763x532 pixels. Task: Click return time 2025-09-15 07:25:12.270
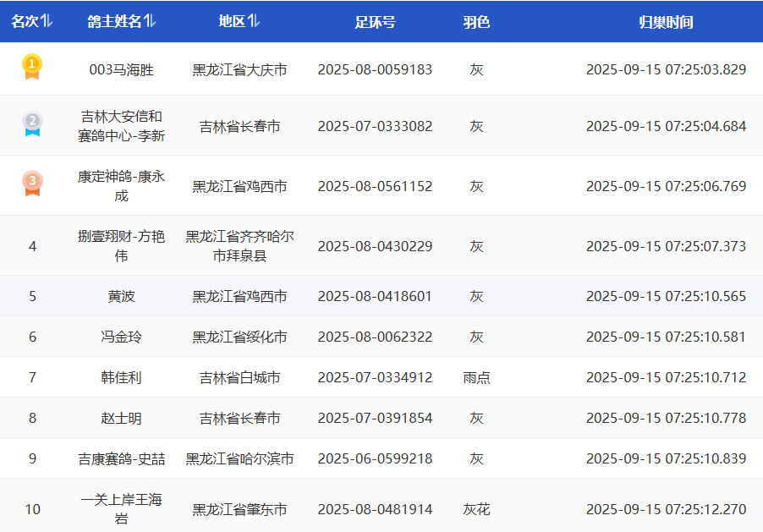(666, 509)
